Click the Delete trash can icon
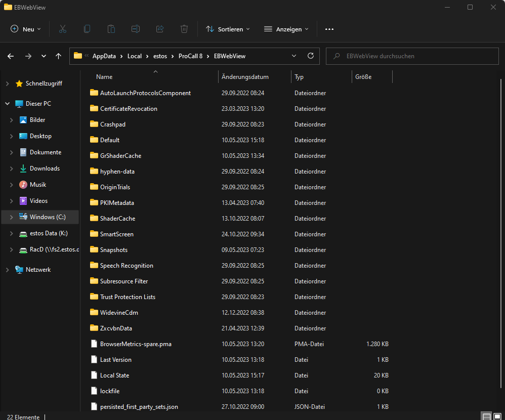505x420 pixels. pos(184,29)
